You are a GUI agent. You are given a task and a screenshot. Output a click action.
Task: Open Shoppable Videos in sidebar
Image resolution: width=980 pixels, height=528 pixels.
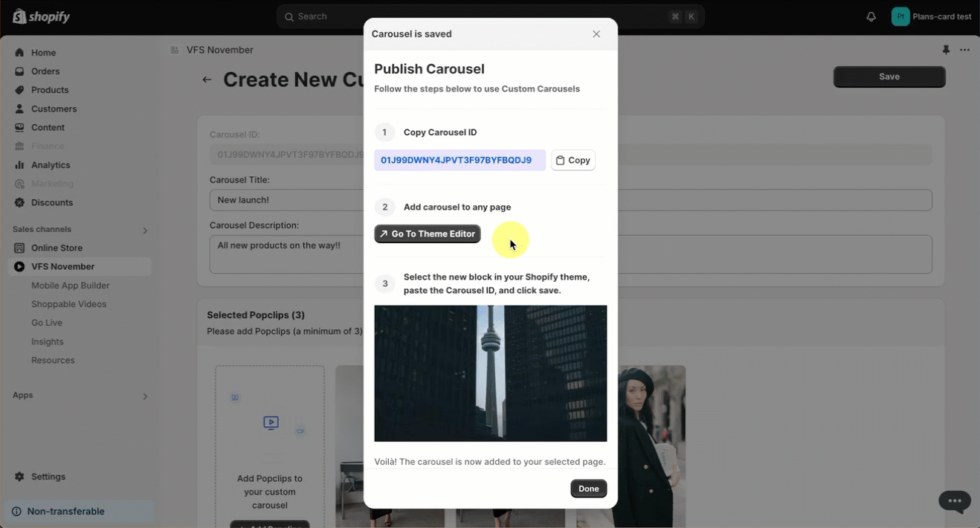68,304
